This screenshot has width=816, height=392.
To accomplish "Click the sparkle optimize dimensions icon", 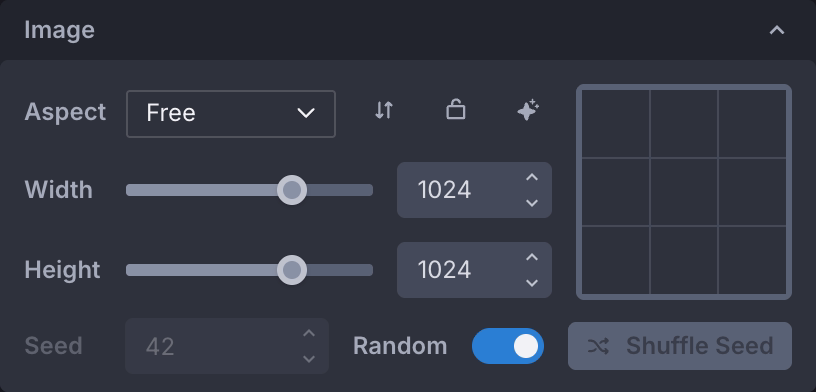I will point(528,110).
